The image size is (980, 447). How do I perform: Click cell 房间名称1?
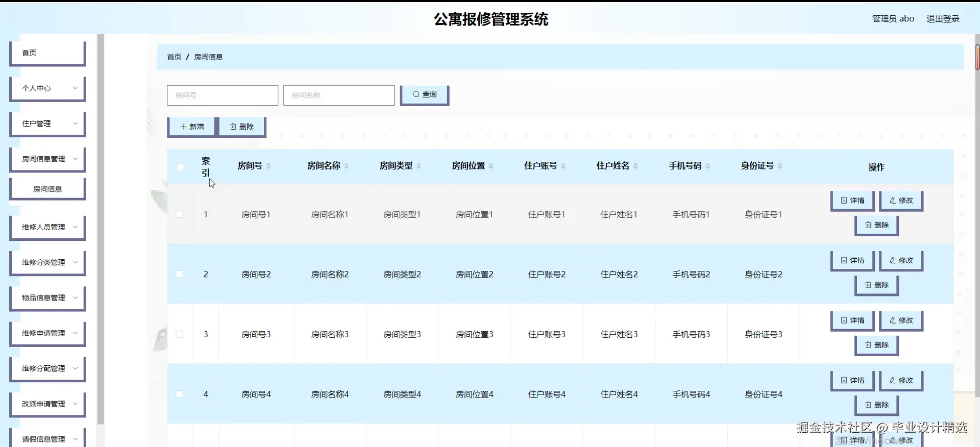point(330,215)
